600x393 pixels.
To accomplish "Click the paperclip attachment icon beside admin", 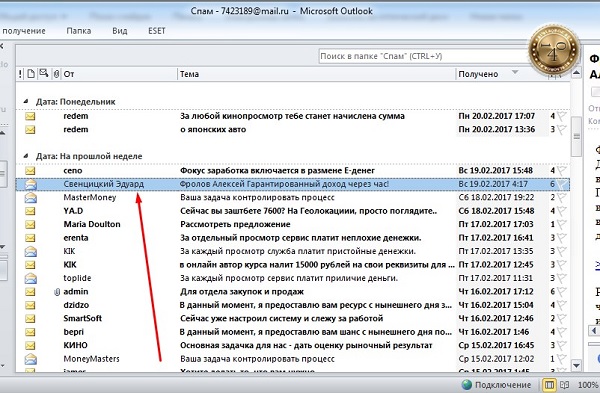I will point(57,292).
